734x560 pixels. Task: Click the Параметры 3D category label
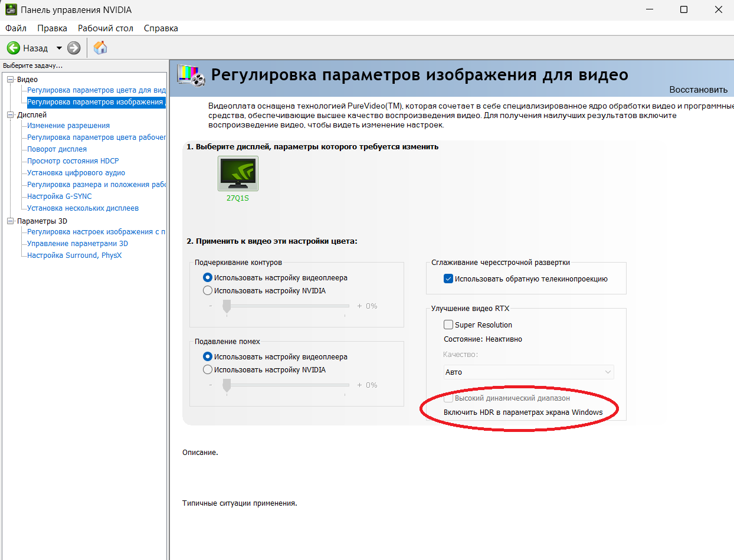42,221
